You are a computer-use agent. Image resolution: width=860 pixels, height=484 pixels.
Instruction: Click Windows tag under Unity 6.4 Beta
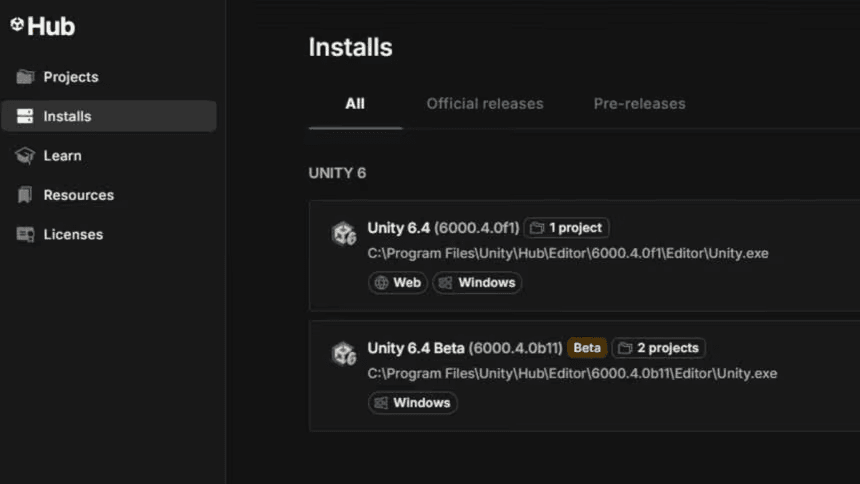click(412, 403)
